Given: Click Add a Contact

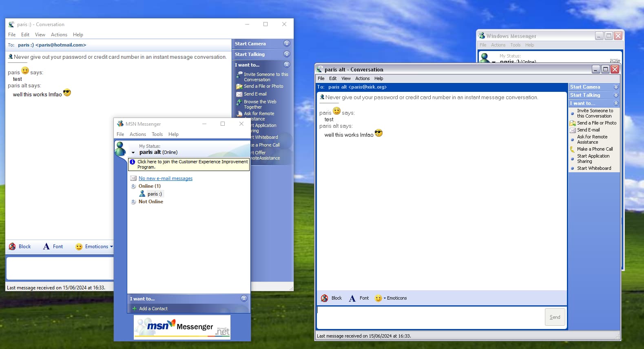Looking at the screenshot, I should (150, 309).
